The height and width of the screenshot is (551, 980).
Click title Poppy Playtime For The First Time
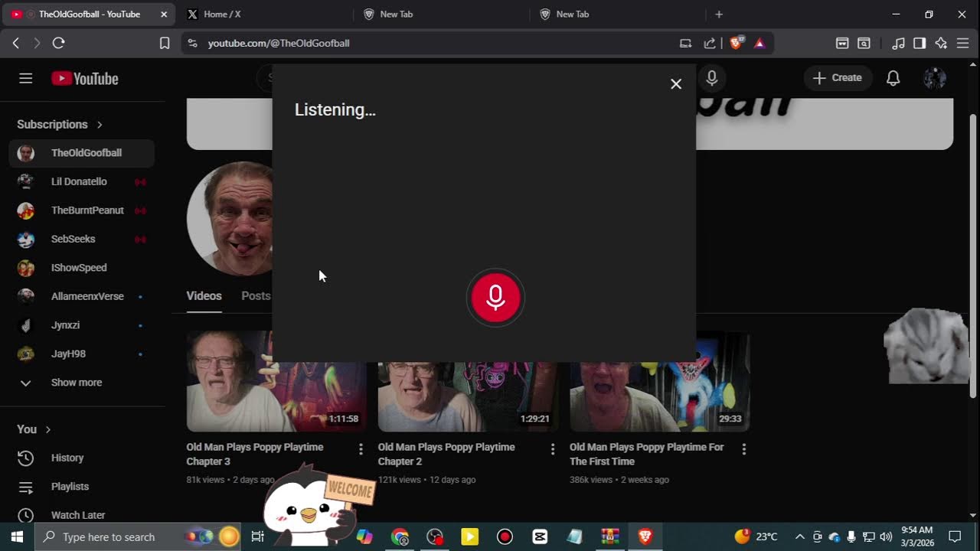pyautogui.click(x=646, y=454)
